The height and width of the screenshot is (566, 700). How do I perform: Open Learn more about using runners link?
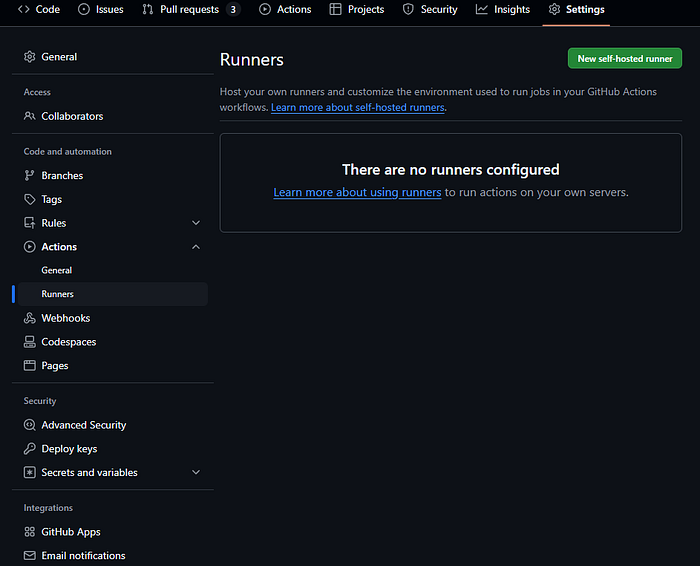[357, 192]
